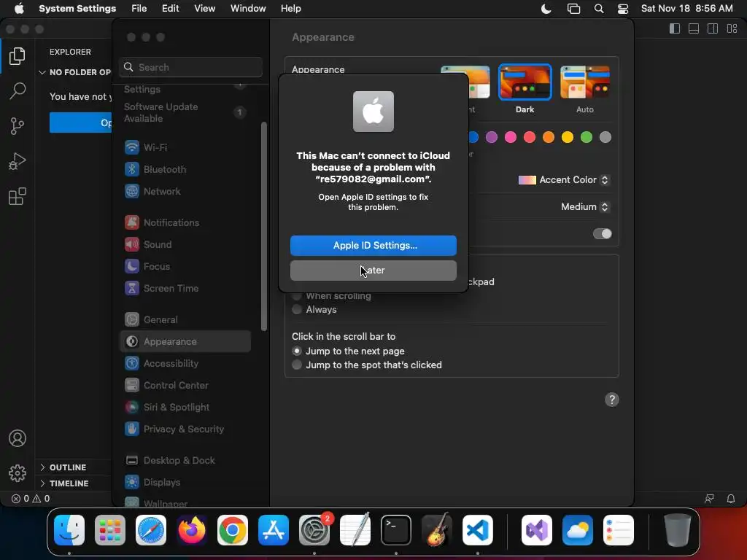Choose pink accent color

tap(510, 137)
